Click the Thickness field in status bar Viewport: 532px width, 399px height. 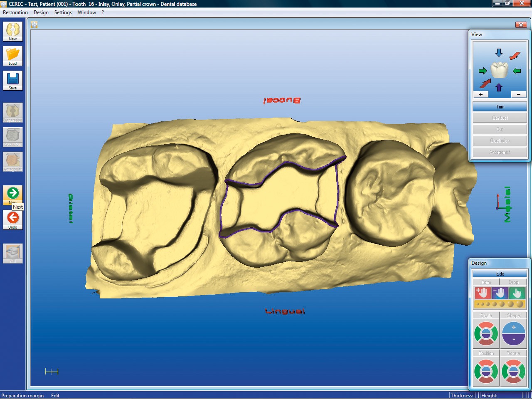(462, 396)
